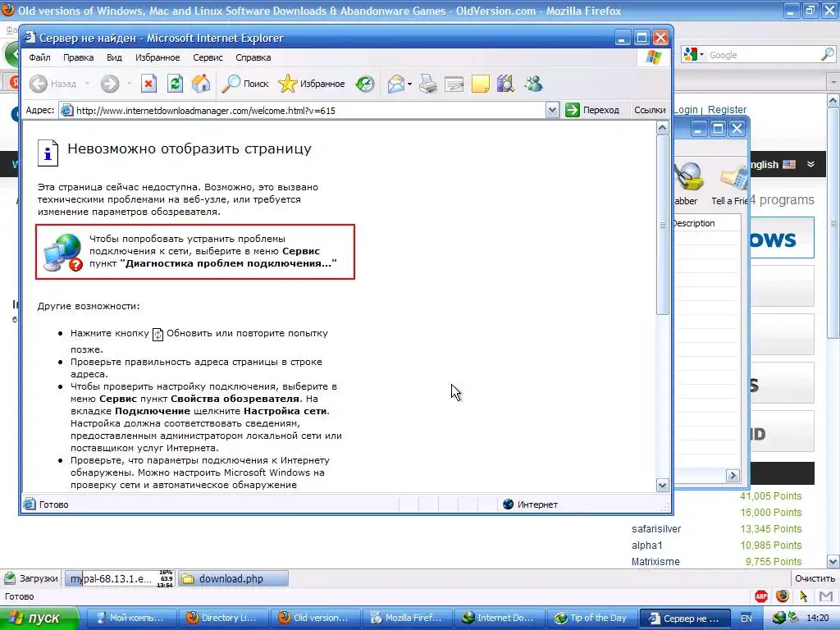Open Избранное favorites star in toolbar
Image resolution: width=840 pixels, height=630 pixels.
click(x=312, y=84)
